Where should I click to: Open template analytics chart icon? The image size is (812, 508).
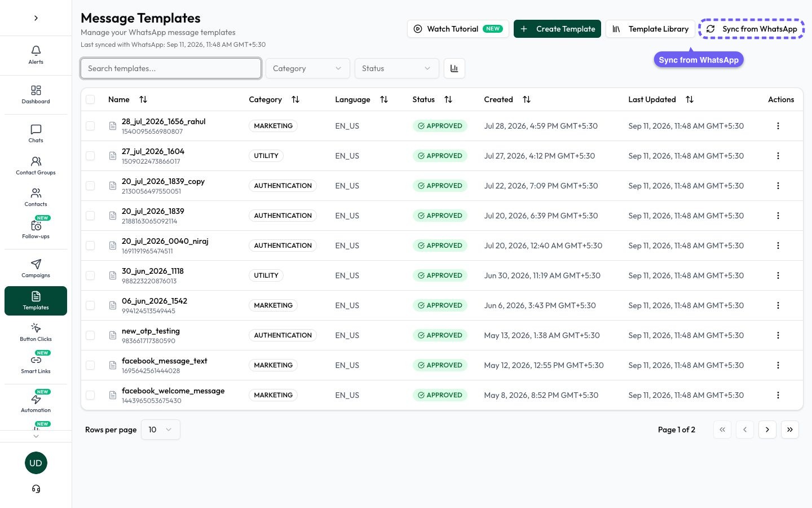[x=454, y=68]
